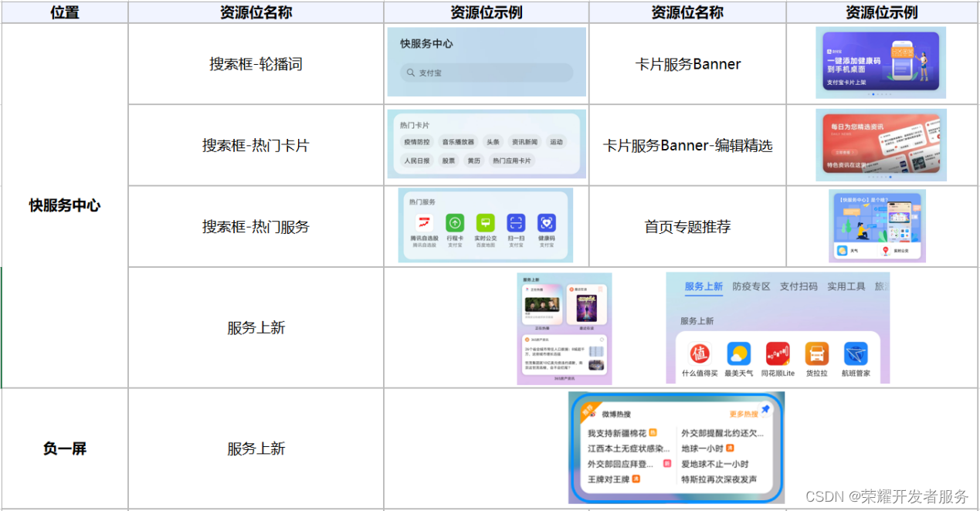Click the 卡片服务Banner-编辑精选 cell
The width and height of the screenshot is (980, 511).
point(687,145)
